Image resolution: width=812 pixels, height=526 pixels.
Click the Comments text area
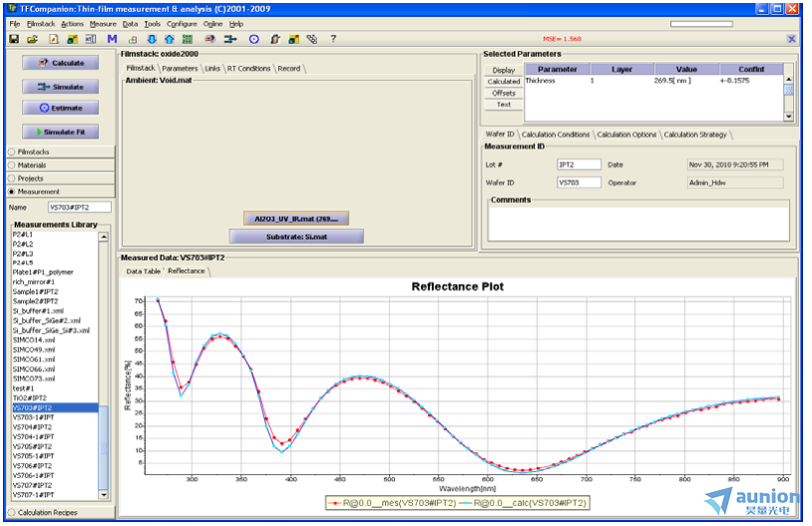click(638, 225)
